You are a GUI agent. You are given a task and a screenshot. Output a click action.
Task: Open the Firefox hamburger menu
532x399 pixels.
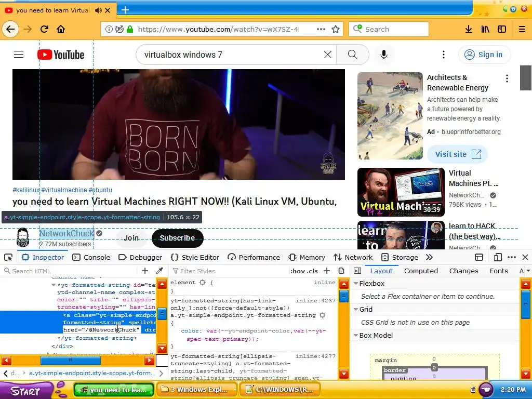pos(522,29)
